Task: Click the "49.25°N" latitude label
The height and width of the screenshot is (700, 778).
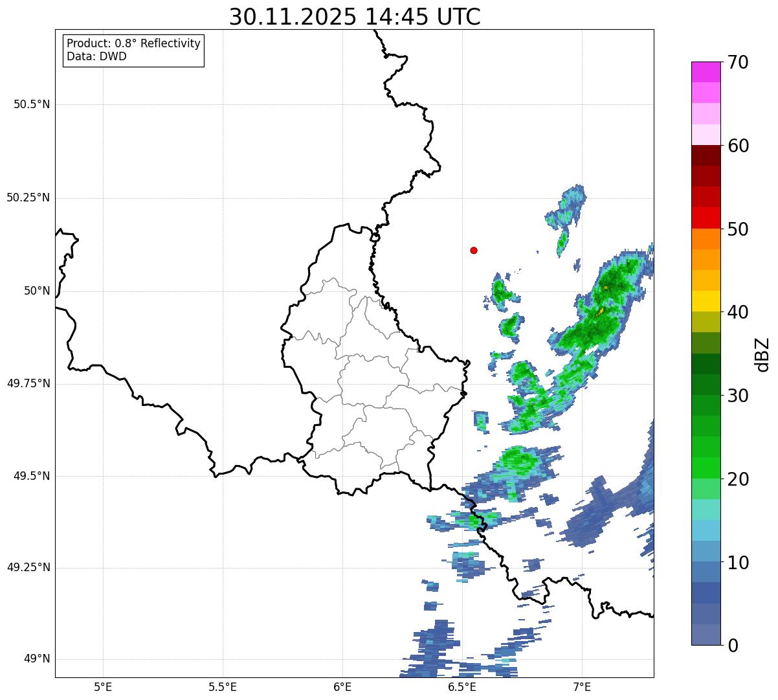Action: [28, 567]
